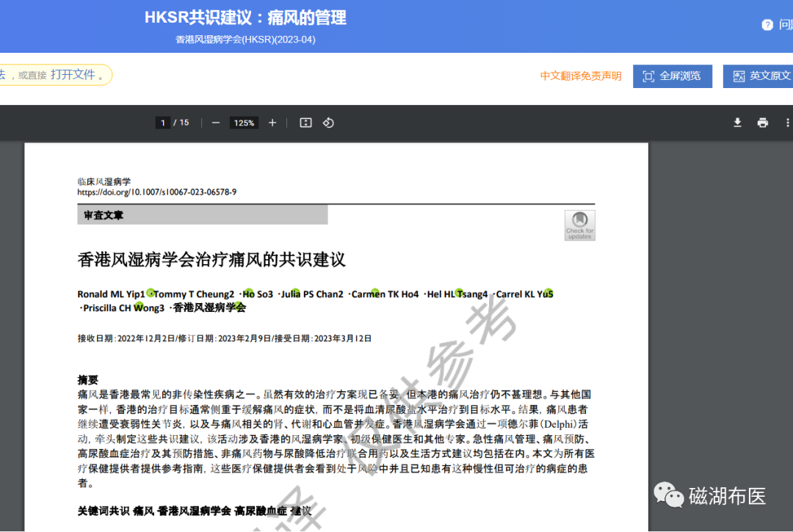Click the author name Tommy T Cheung2

pyautogui.click(x=194, y=294)
